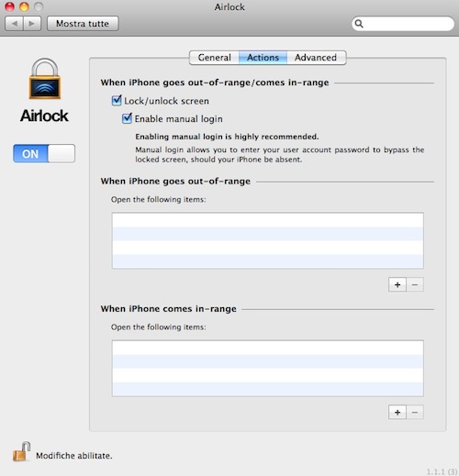Minimize the Airlock window with yellow button
This screenshot has width=459, height=476.
24,6
